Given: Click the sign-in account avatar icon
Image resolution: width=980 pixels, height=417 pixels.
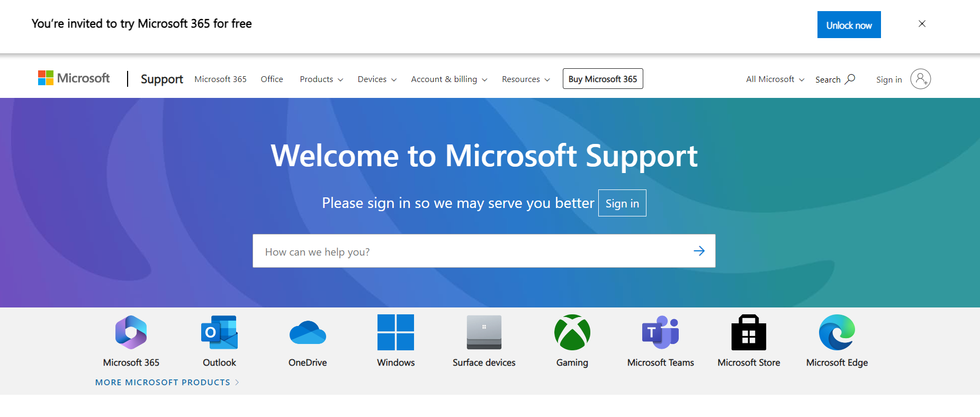Looking at the screenshot, I should coord(921,79).
